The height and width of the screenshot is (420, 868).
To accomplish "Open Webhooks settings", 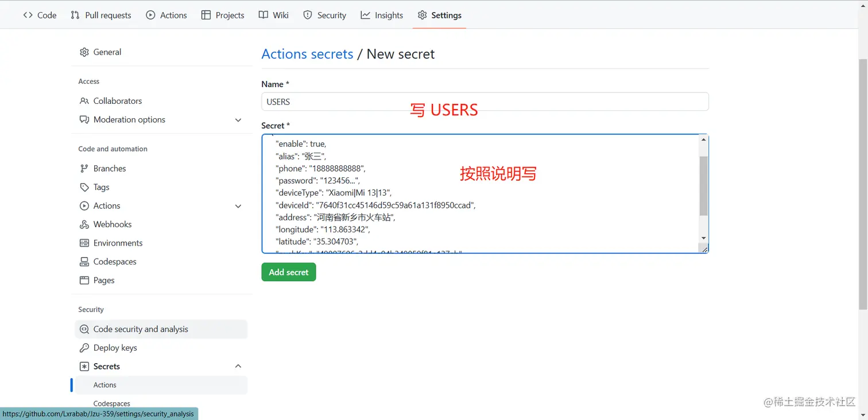I will coord(161,225).
